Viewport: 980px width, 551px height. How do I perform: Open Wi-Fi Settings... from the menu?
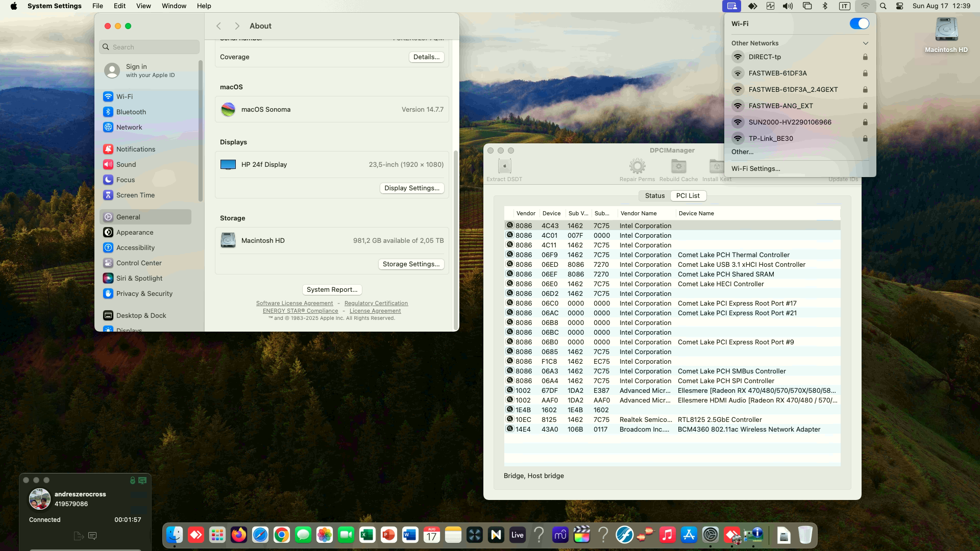755,169
